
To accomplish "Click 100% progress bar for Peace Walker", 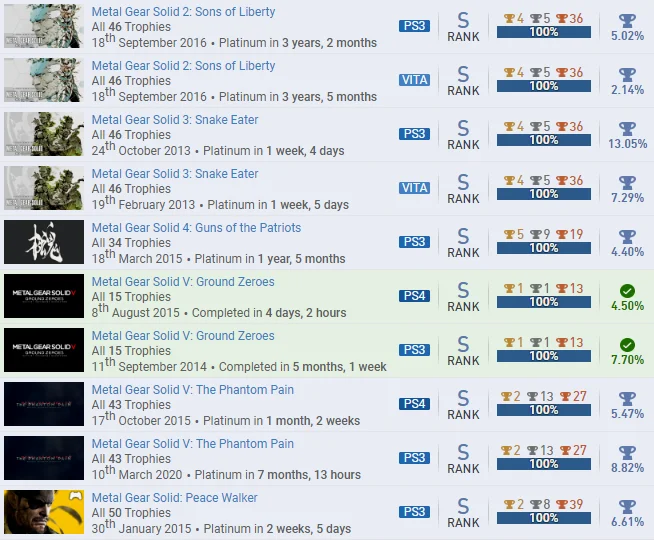I will [543, 518].
